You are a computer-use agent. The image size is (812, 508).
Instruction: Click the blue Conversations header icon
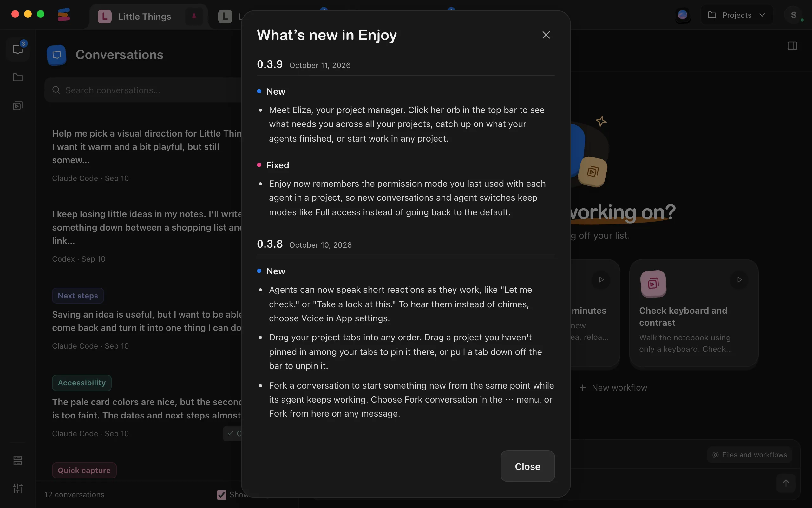(x=57, y=55)
